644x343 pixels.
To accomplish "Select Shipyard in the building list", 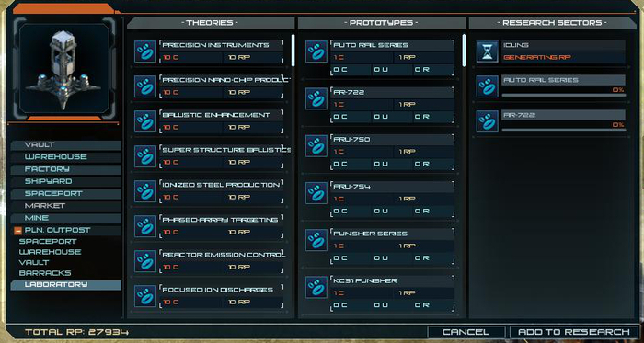I will (66, 181).
